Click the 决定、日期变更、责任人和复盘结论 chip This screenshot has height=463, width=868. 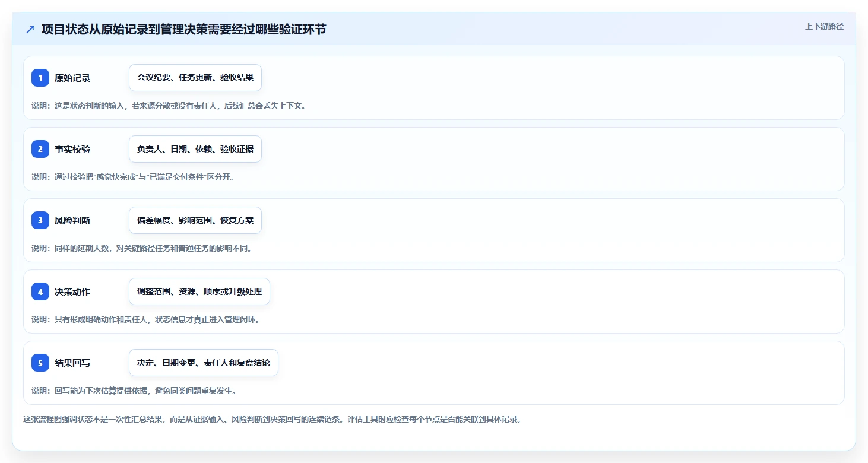coord(204,363)
